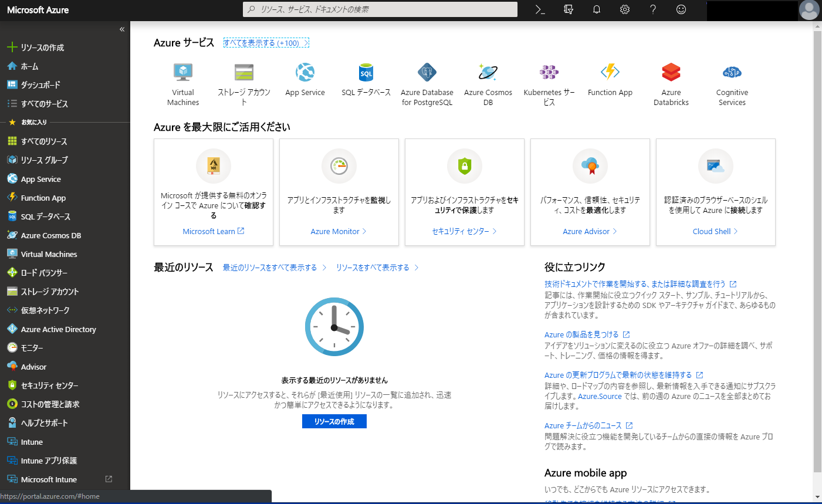Open SQL データベース service tile
The height and width of the screenshot is (504, 822).
[x=366, y=80]
